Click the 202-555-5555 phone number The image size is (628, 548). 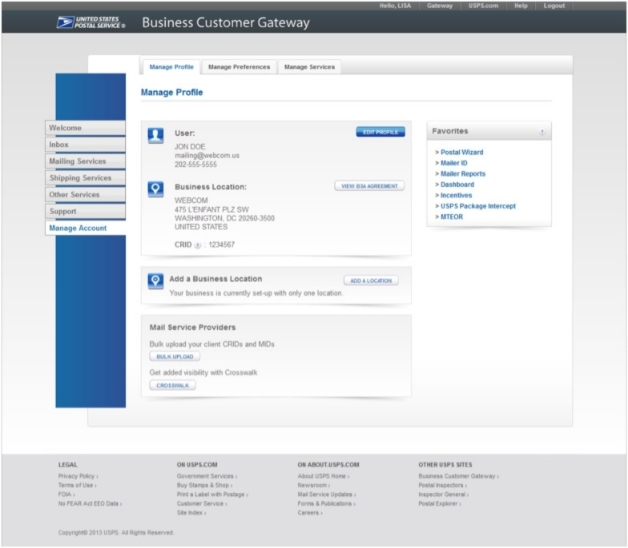tap(195, 165)
